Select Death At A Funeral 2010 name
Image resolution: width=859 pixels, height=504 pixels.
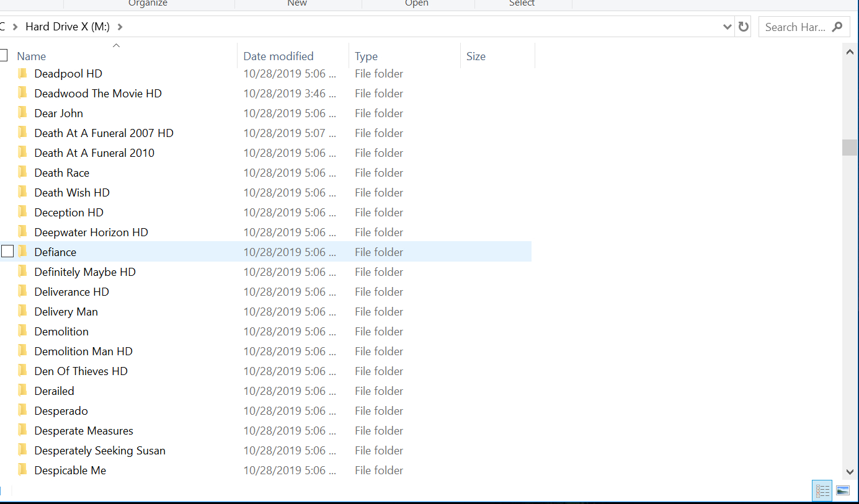click(x=94, y=153)
